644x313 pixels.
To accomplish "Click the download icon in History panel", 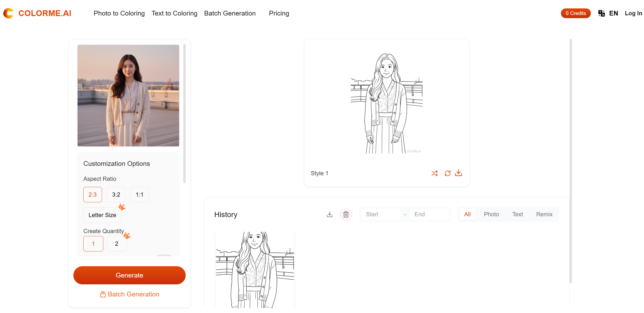I will pos(329,214).
